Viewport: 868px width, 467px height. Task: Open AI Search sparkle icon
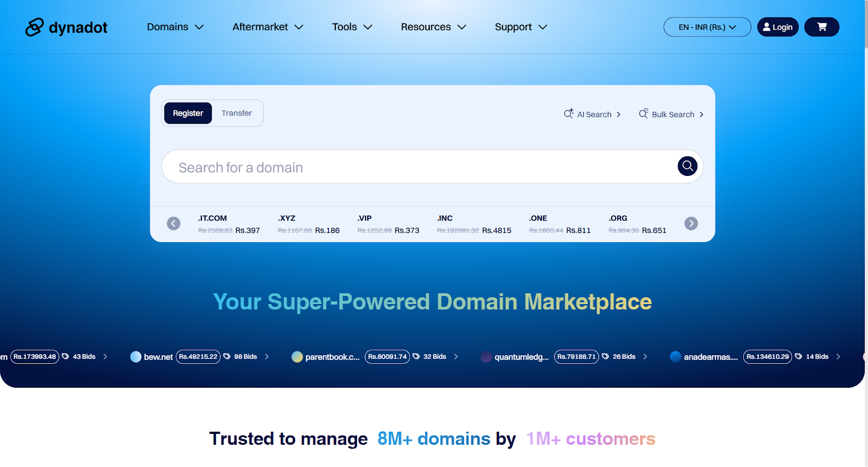click(569, 114)
